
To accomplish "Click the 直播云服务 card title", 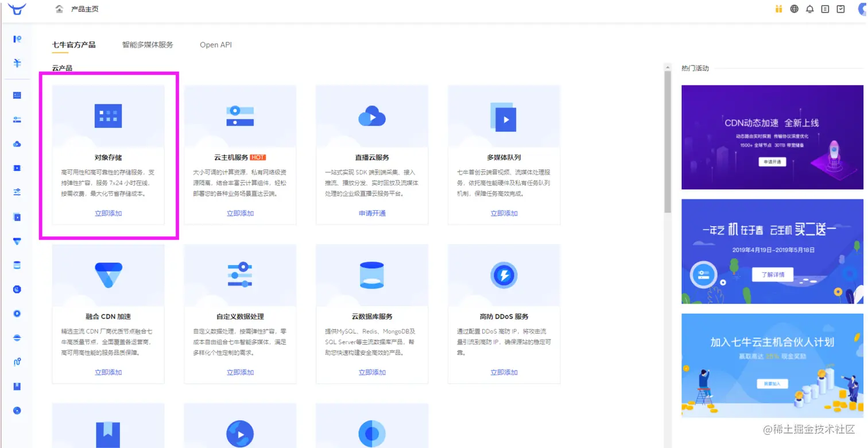I will pos(372,157).
